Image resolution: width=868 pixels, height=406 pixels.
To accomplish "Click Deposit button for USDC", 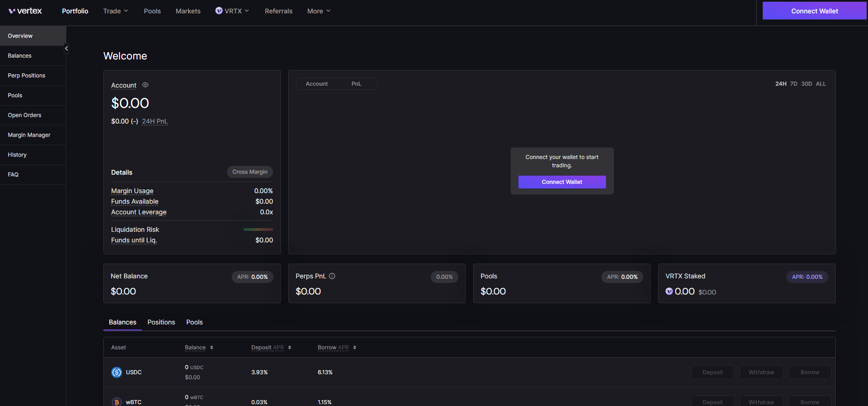I will tap(713, 372).
